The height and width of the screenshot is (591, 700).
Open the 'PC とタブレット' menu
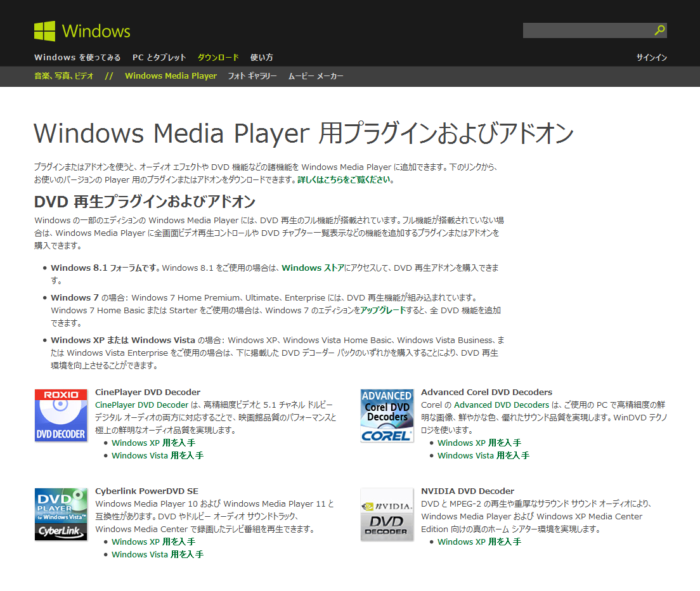click(x=159, y=58)
